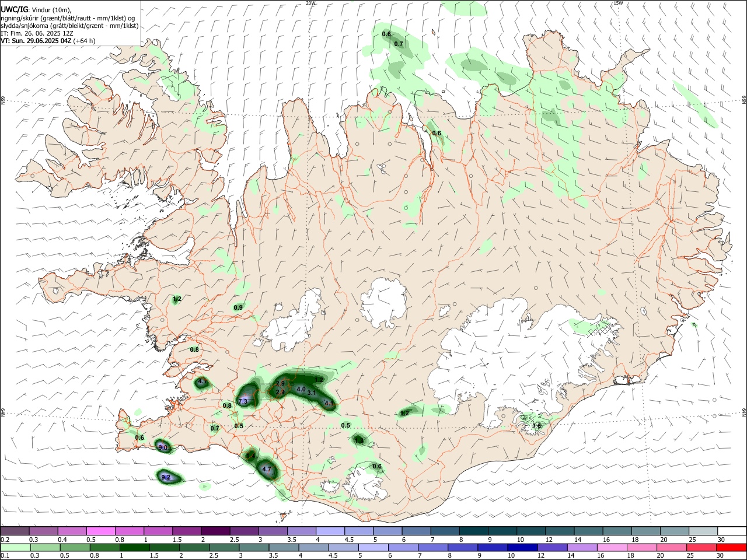This screenshot has width=747, height=560.
Task: Select the 'IT: Fim. 26. 06. 2025 12Z' line
Action: click(x=37, y=33)
